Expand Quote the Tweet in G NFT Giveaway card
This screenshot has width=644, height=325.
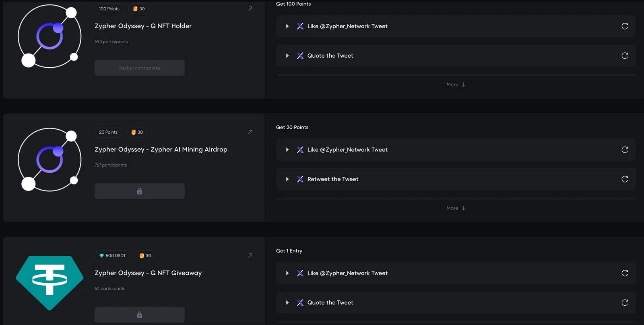(x=287, y=302)
